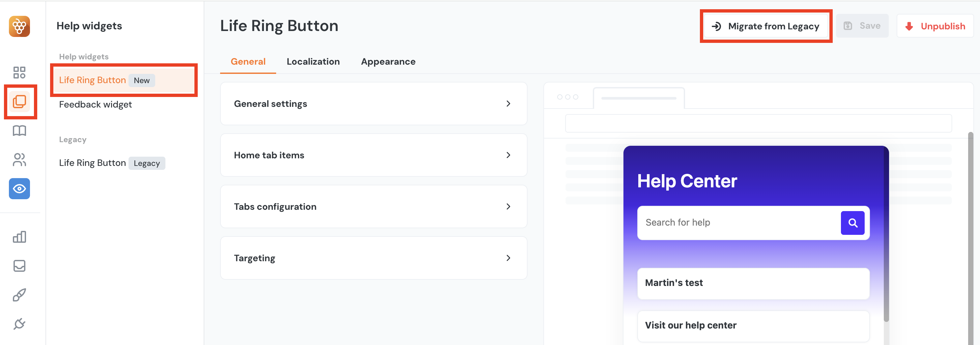980x345 pixels.
Task: Open the plug integrations icon
Action: [x=19, y=324]
